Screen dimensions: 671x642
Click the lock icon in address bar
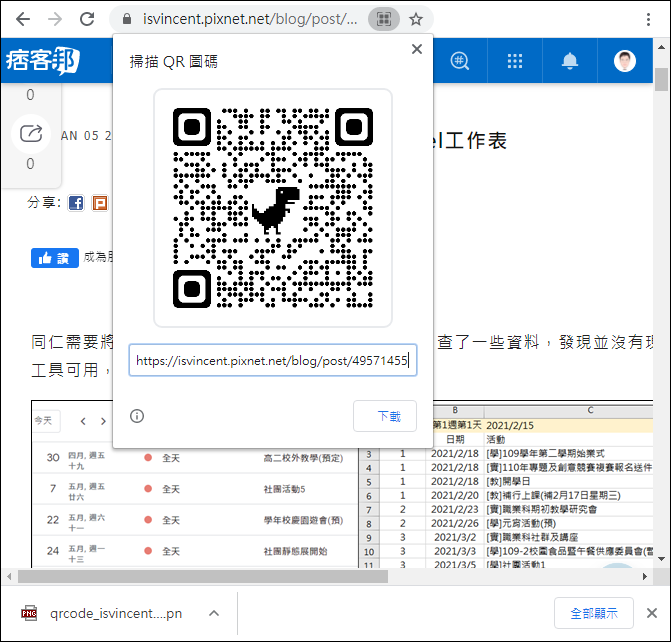pyautogui.click(x=127, y=19)
